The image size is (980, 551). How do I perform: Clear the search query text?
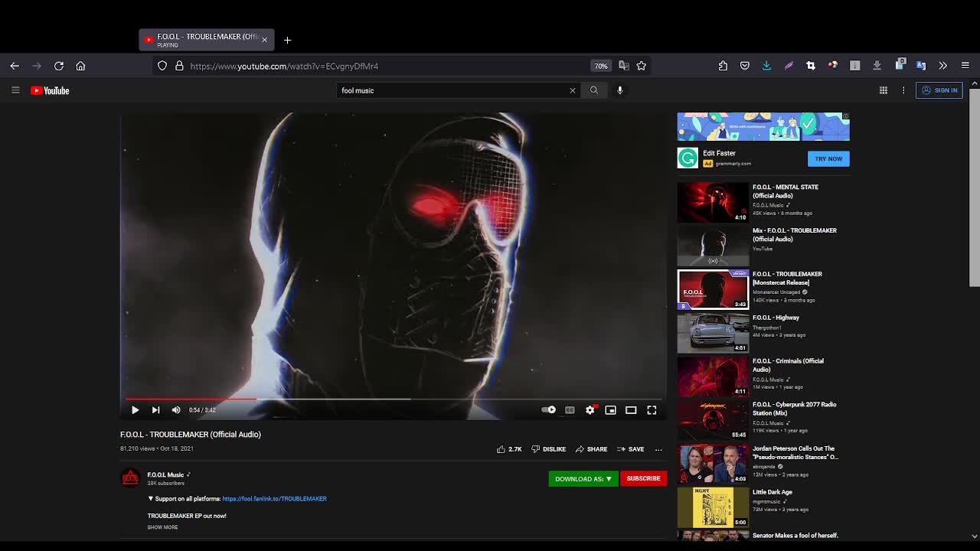572,90
